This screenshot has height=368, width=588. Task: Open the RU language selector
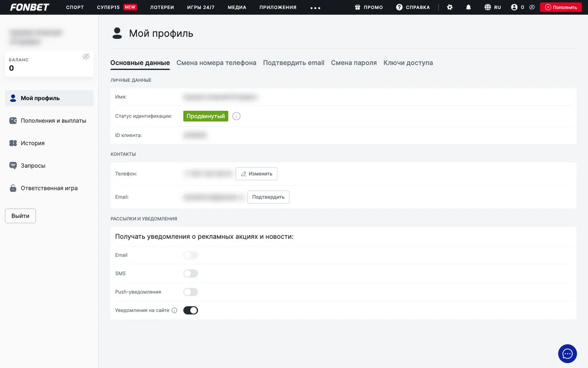(492, 7)
